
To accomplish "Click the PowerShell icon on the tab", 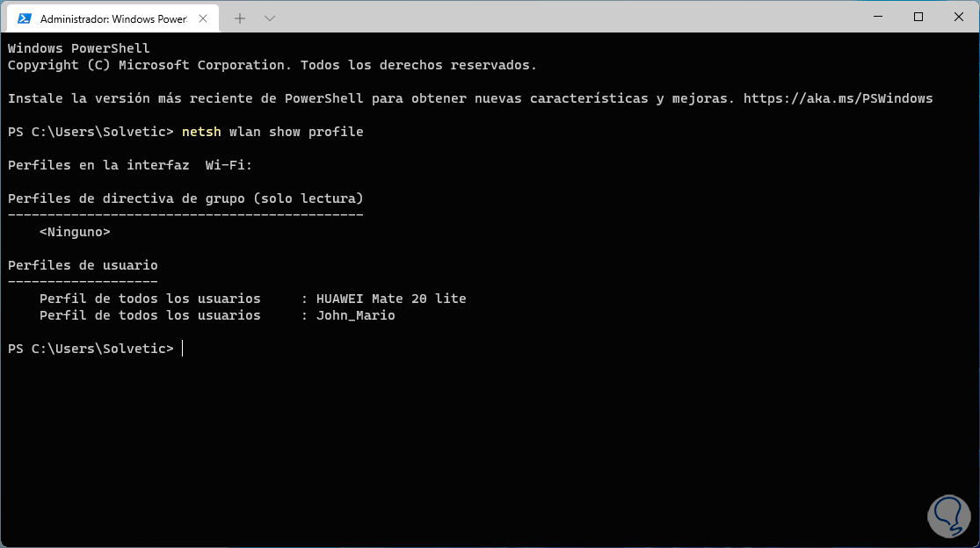I will point(24,18).
